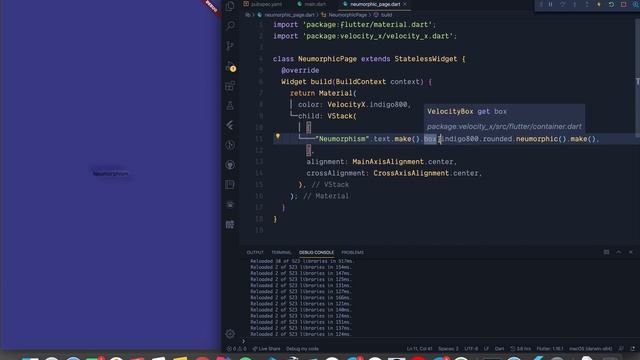This screenshot has height=360, width=640.
Task: Click the editor vertical scrollbar
Action: pyautogui.click(x=637, y=78)
